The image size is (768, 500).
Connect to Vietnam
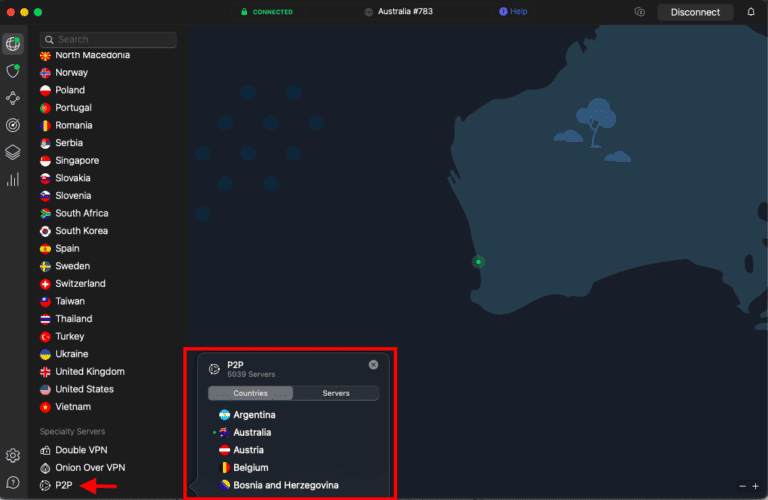click(x=73, y=407)
